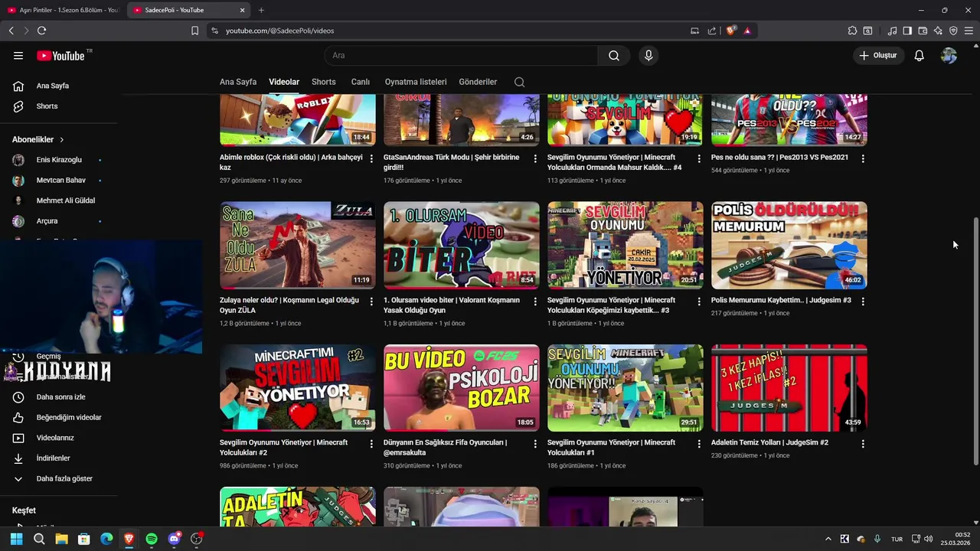Screen dimensions: 980x551
Task: Open the Minecraft'ımı Sevgilim Yönetiyor #2 thumbnail
Action: click(x=298, y=388)
